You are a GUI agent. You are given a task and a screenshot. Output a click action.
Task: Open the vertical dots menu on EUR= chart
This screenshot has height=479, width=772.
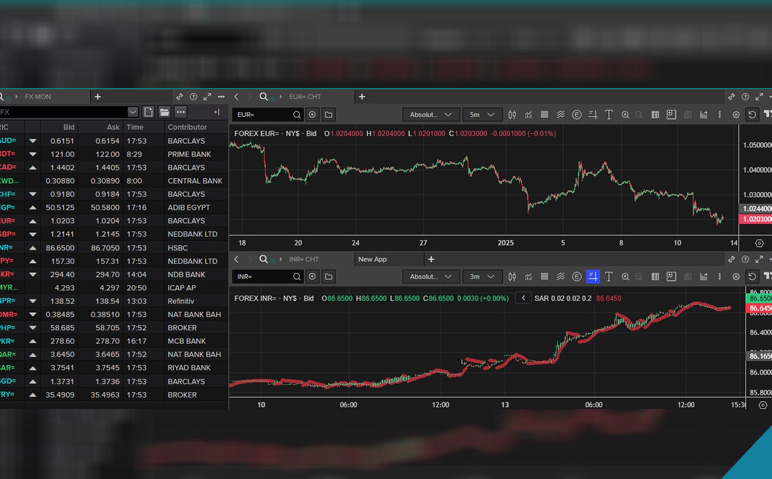(x=719, y=115)
